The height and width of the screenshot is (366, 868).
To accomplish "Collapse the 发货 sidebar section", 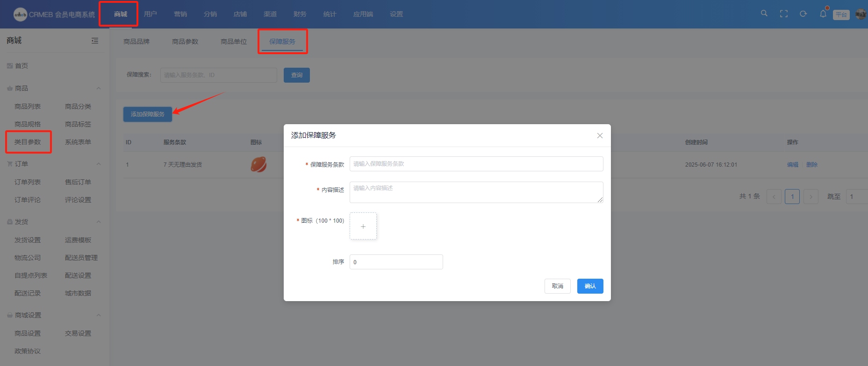I will point(99,222).
